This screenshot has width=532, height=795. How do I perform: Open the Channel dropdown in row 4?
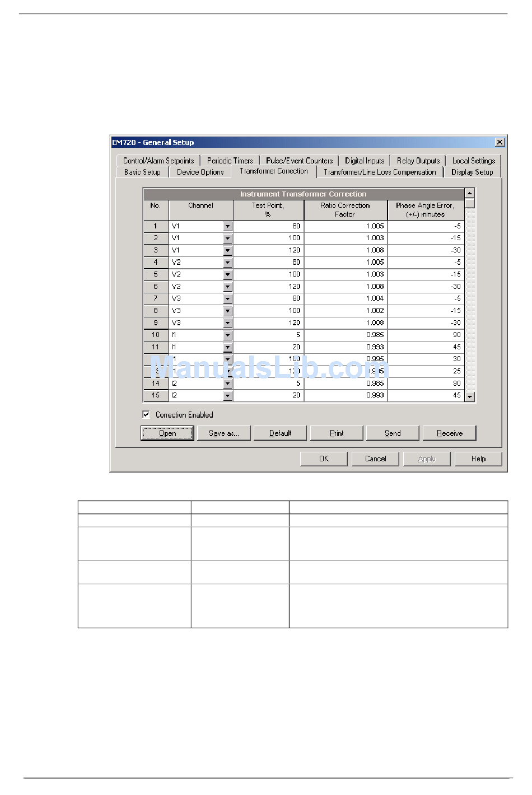pos(227,263)
